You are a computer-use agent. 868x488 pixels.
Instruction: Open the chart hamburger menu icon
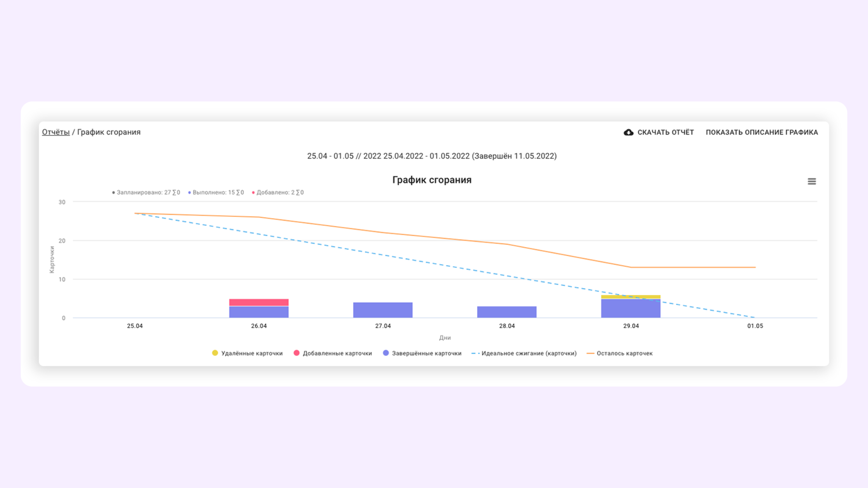pyautogui.click(x=811, y=181)
